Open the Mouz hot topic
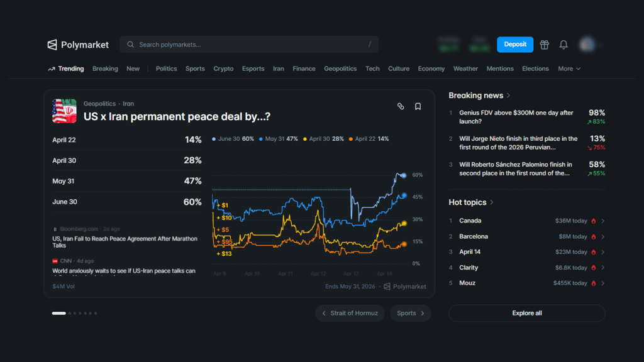644x362 pixels. coord(527,283)
